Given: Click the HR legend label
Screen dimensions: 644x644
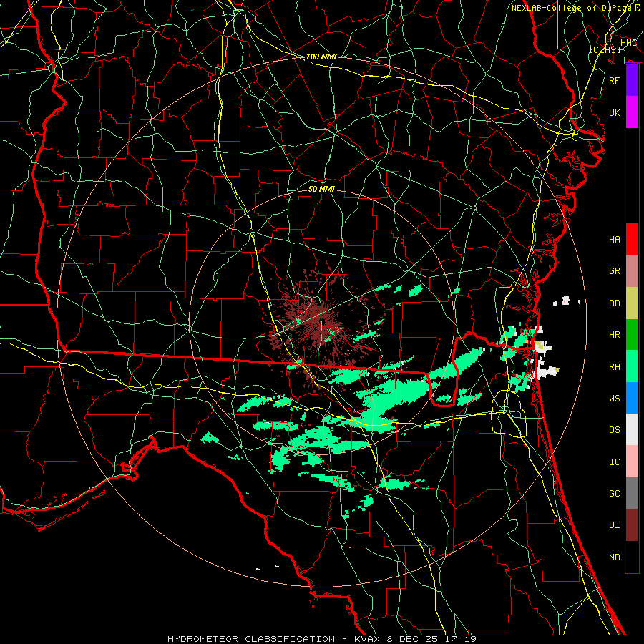Looking at the screenshot, I should point(615,335).
